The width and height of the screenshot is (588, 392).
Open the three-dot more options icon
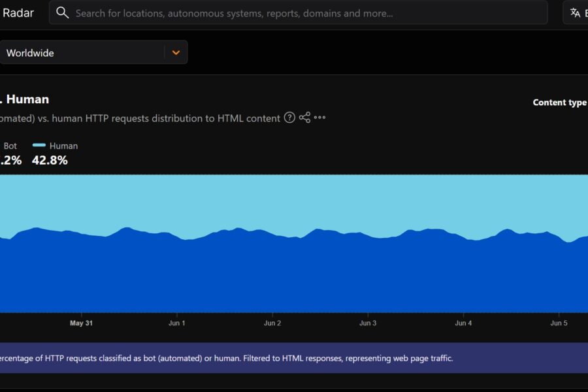(x=319, y=118)
